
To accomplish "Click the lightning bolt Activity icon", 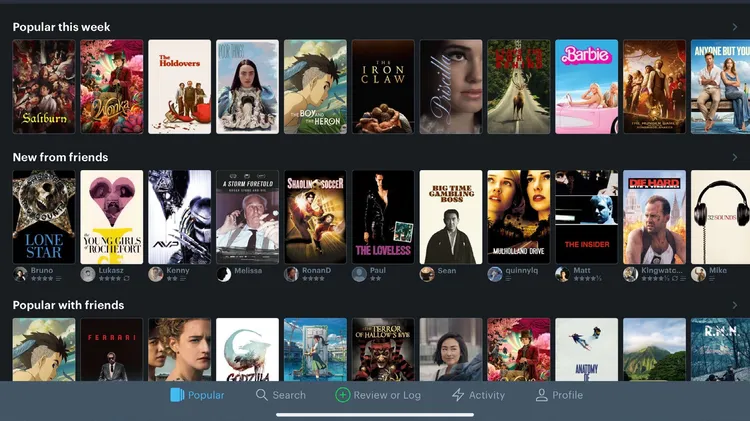I will pyautogui.click(x=458, y=395).
